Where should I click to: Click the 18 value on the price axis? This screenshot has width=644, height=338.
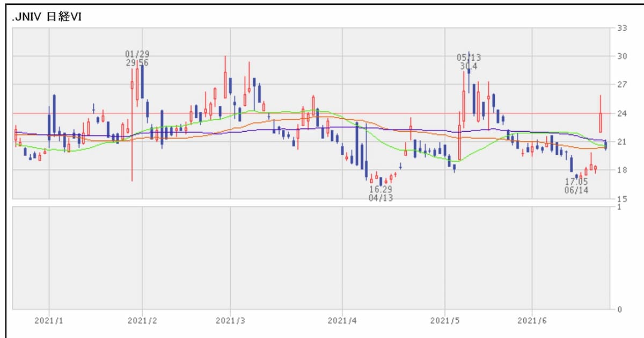coord(623,170)
